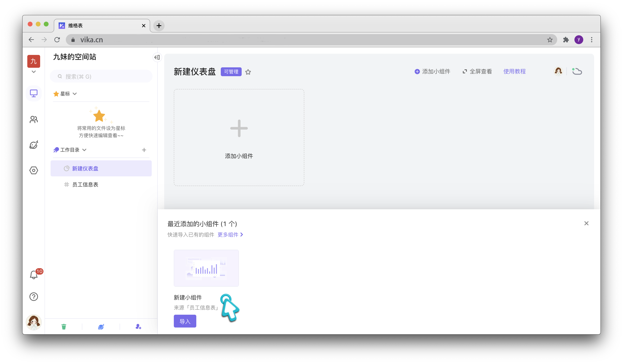Image resolution: width=623 pixels, height=364 pixels.
Task: Star the 新建仪表盘 dashboard
Action: point(248,72)
